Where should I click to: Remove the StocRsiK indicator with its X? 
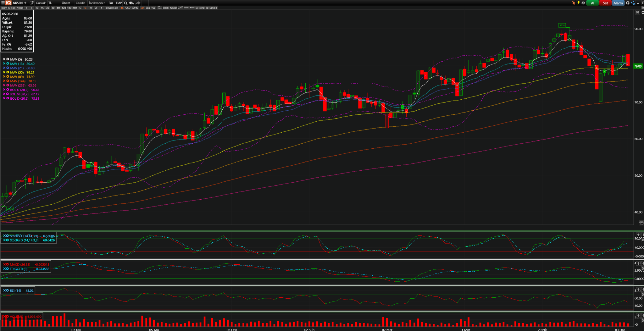(x=4, y=236)
